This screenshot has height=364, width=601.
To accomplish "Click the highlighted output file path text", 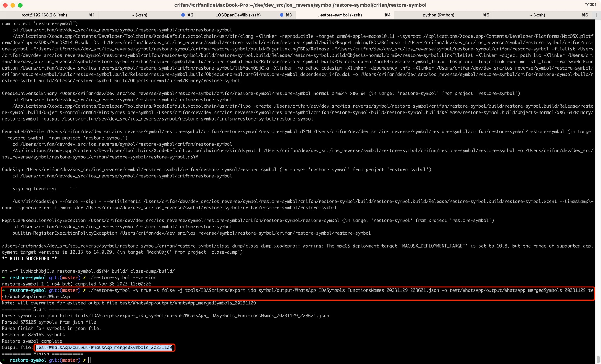I will point(104,348).
